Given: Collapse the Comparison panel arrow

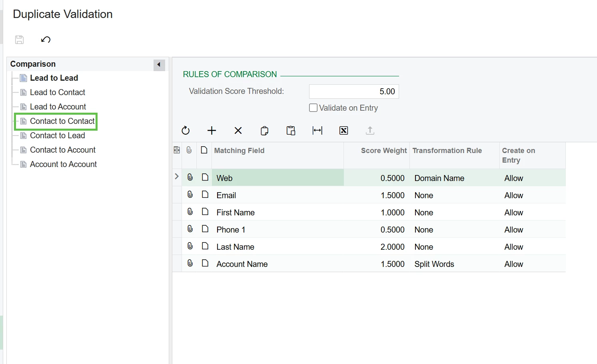Looking at the screenshot, I should [x=159, y=65].
